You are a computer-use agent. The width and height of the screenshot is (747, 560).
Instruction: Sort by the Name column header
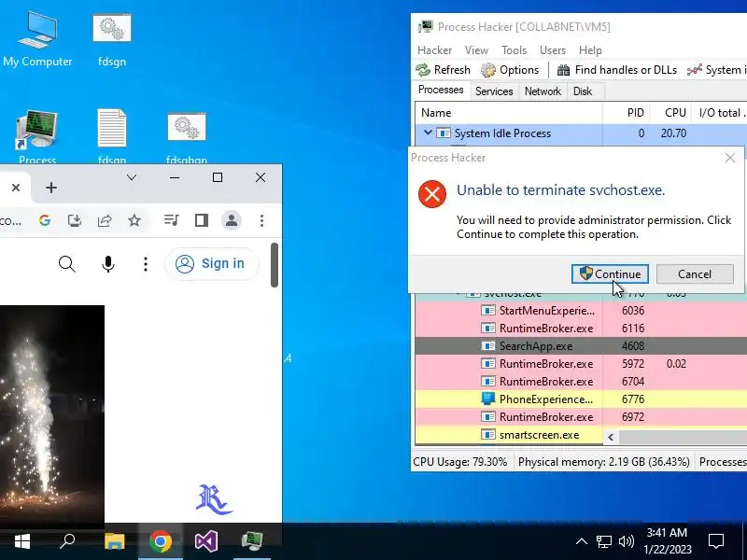click(509, 113)
